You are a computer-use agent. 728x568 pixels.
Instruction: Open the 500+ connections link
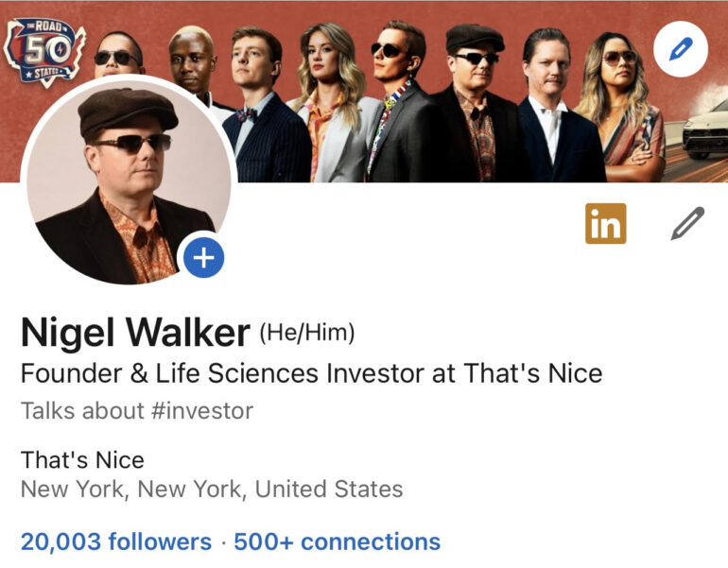pos(337,542)
